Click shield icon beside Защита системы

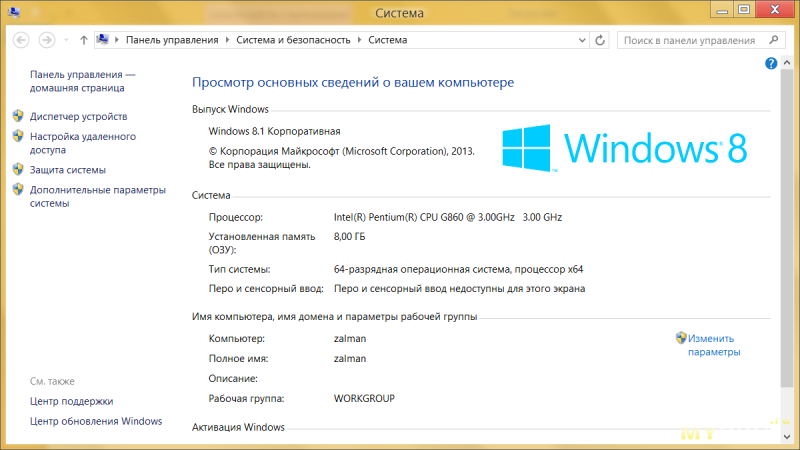(x=18, y=169)
